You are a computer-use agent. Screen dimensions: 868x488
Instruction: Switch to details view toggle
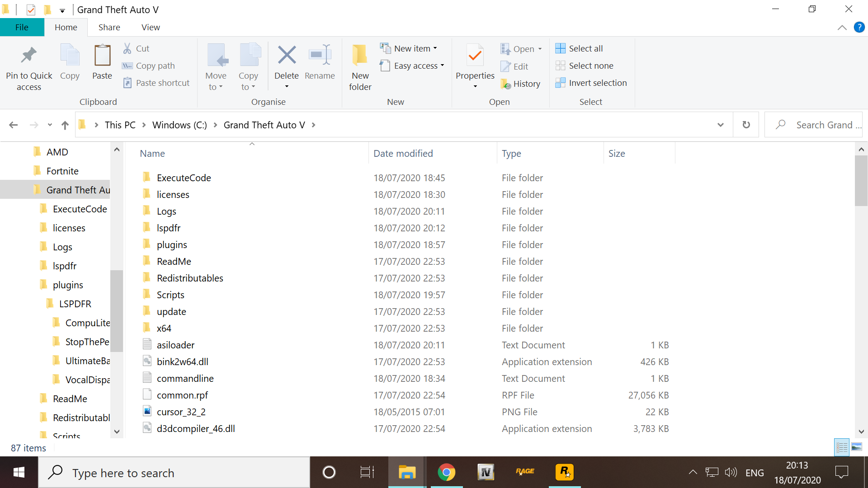[x=842, y=447]
